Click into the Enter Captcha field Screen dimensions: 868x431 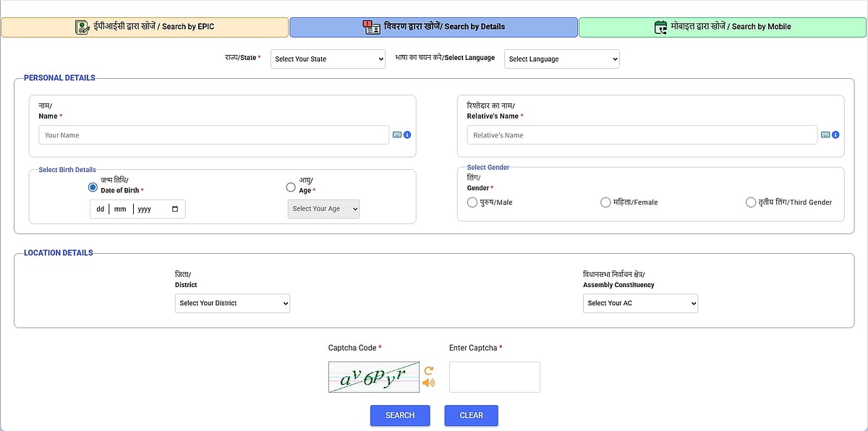click(x=494, y=377)
